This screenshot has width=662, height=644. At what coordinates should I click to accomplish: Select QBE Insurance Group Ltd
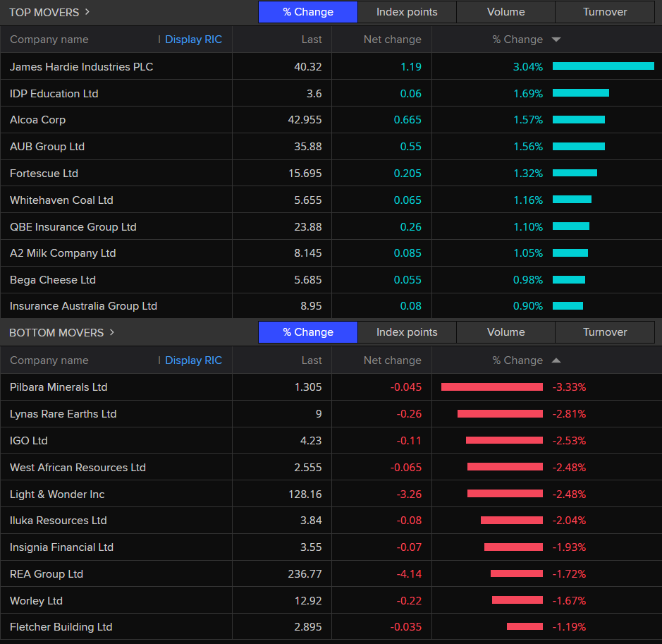(x=73, y=226)
